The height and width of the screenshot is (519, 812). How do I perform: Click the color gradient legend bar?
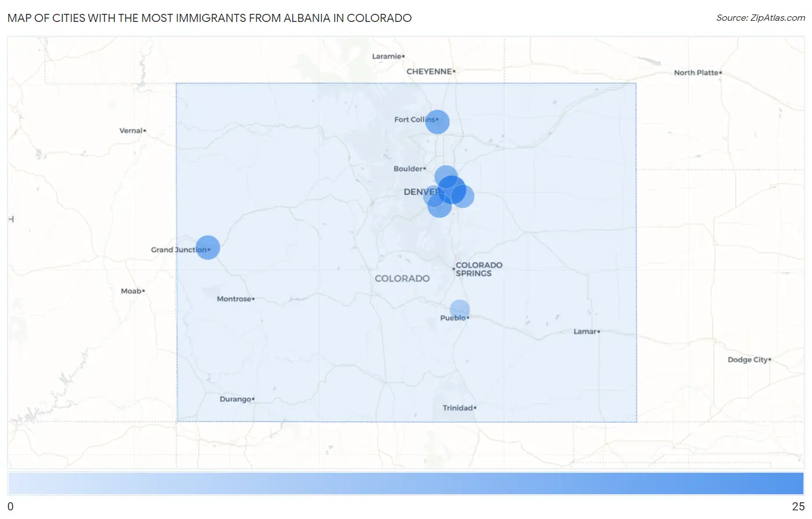[x=406, y=483]
